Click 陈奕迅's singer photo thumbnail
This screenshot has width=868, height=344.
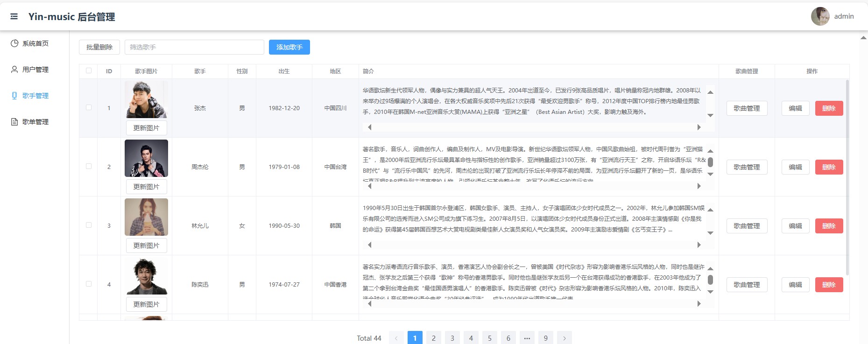146,276
